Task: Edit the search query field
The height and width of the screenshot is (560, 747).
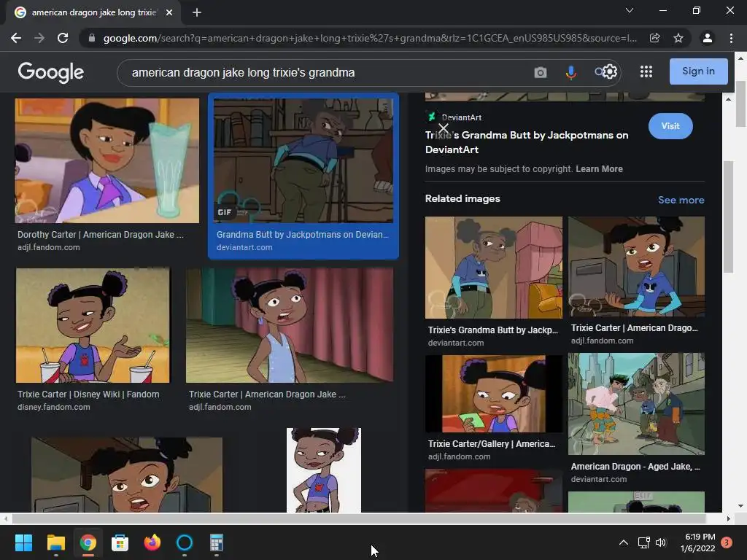Action: coord(324,72)
